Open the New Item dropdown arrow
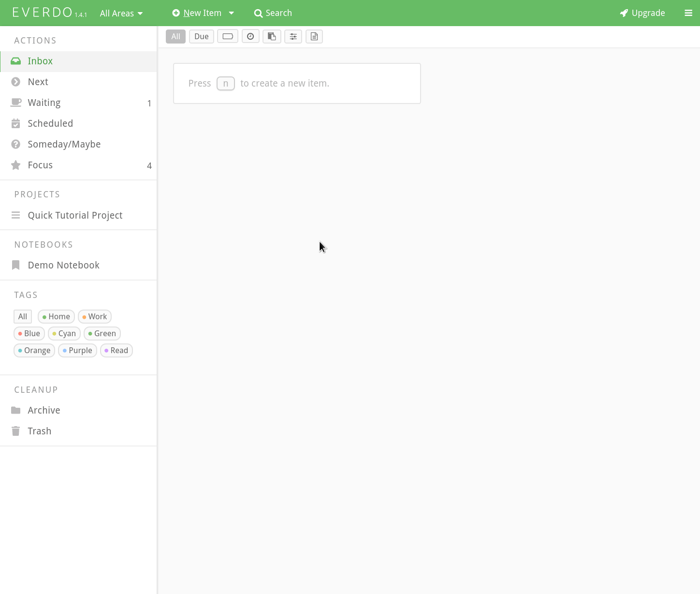Image resolution: width=700 pixels, height=594 pixels. (231, 13)
